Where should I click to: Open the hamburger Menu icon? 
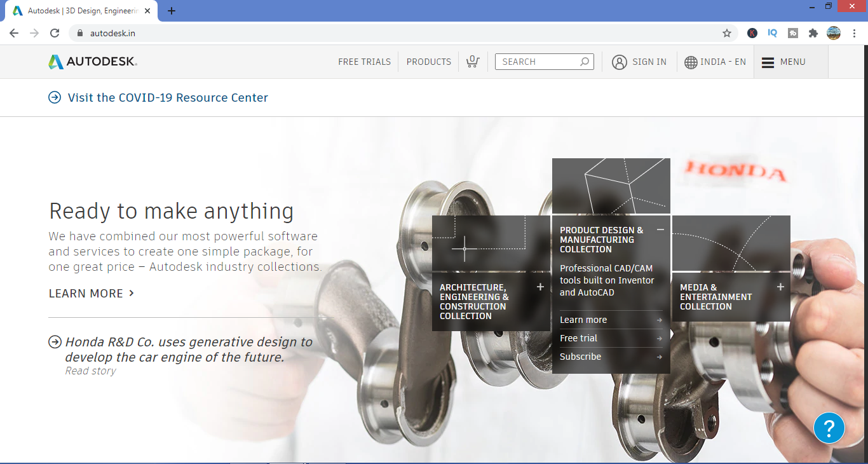(x=768, y=62)
